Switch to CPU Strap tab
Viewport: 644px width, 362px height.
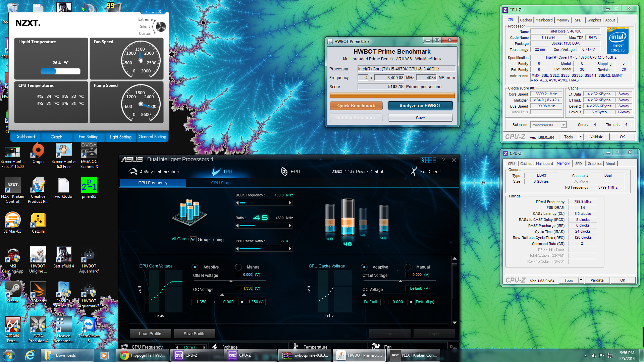pos(221,183)
